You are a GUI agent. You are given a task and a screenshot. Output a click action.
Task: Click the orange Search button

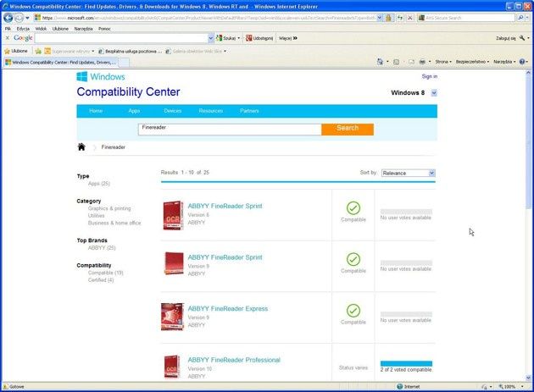(x=348, y=129)
